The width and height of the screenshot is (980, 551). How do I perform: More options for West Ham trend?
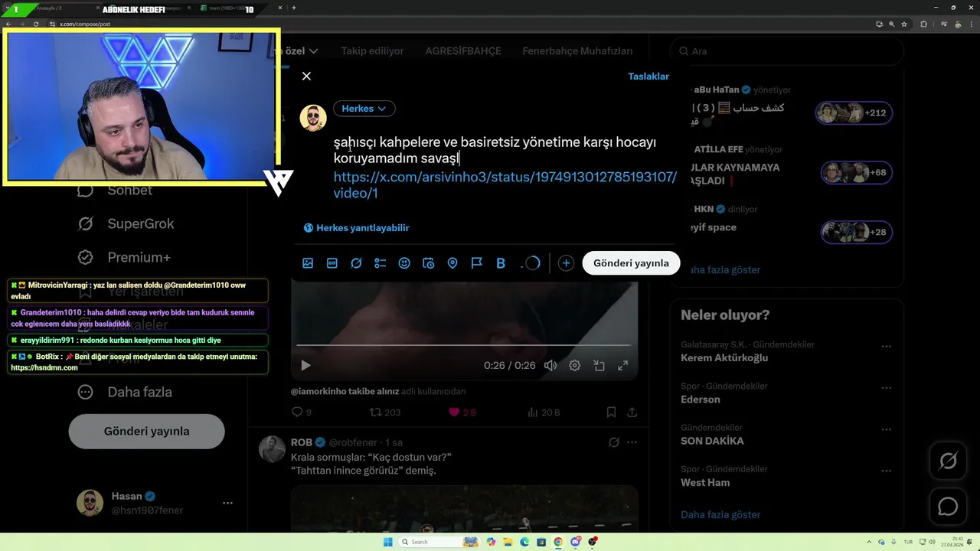coord(887,470)
